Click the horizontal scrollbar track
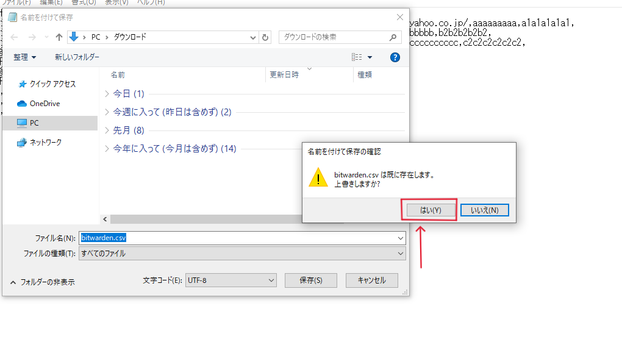The image size is (622, 364). point(206,219)
